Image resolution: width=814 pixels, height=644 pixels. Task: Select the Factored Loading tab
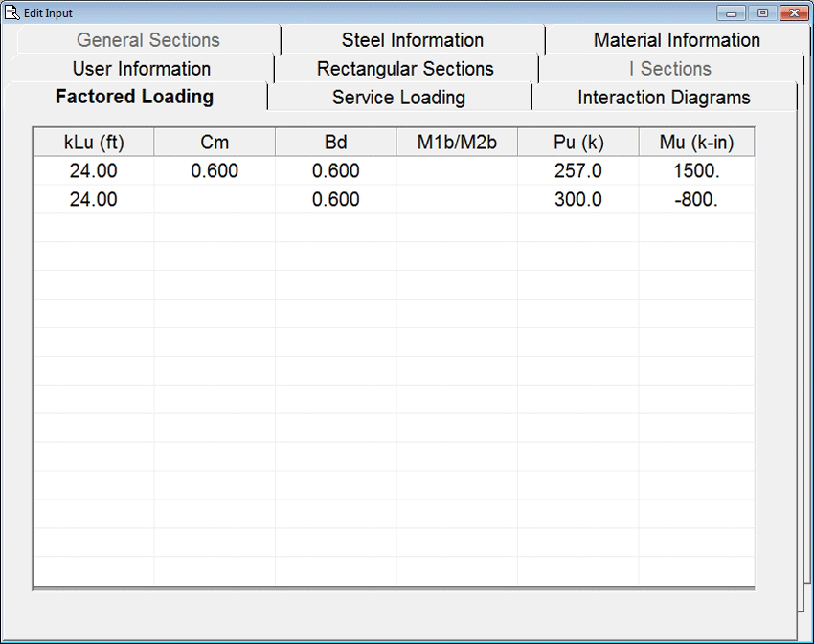click(134, 97)
